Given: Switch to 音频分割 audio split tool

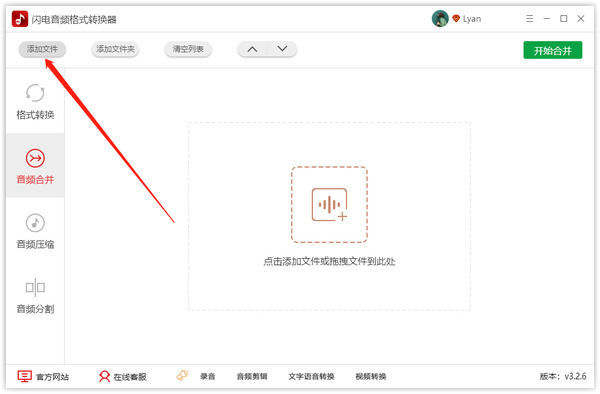Looking at the screenshot, I should tap(35, 296).
